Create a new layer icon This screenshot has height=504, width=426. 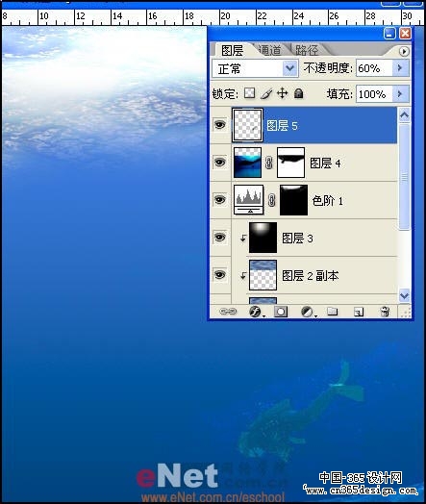[x=359, y=312]
